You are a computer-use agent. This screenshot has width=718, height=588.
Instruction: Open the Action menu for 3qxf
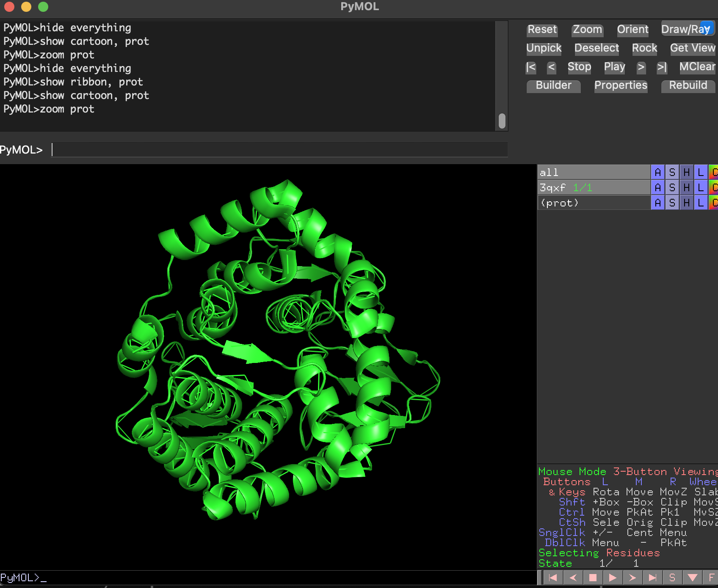[658, 187]
